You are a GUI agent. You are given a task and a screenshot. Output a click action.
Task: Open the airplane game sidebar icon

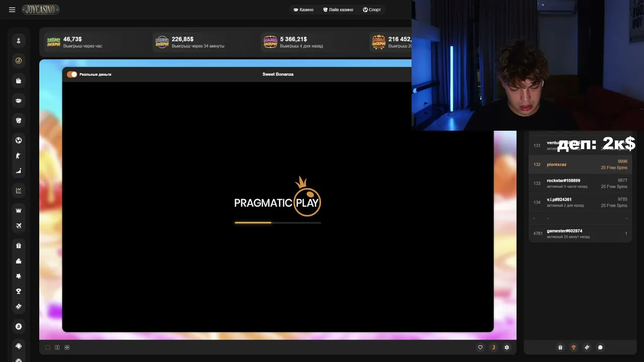pyautogui.click(x=19, y=226)
